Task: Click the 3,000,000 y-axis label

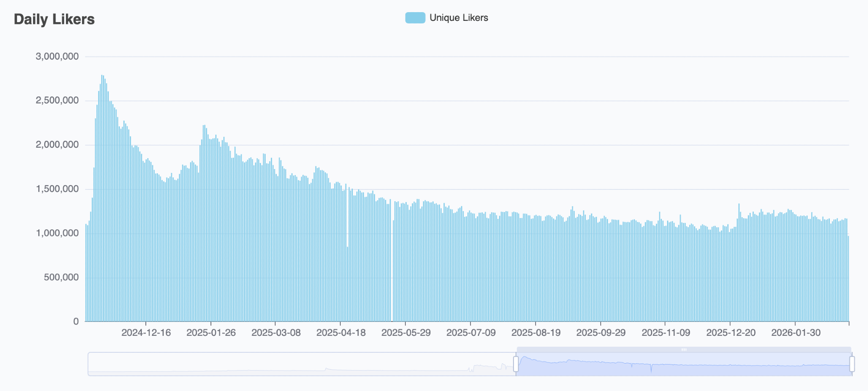Action: [x=57, y=56]
